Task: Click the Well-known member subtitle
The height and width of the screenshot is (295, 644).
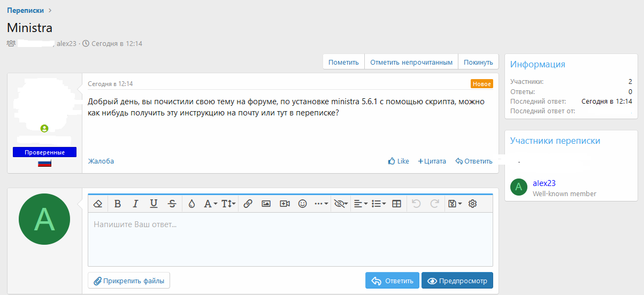Action: coord(564,193)
